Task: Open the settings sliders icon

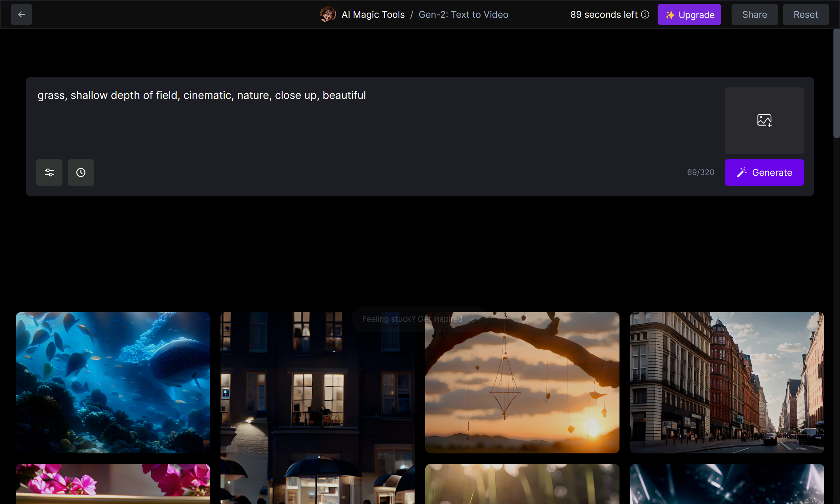Action: 49,172
